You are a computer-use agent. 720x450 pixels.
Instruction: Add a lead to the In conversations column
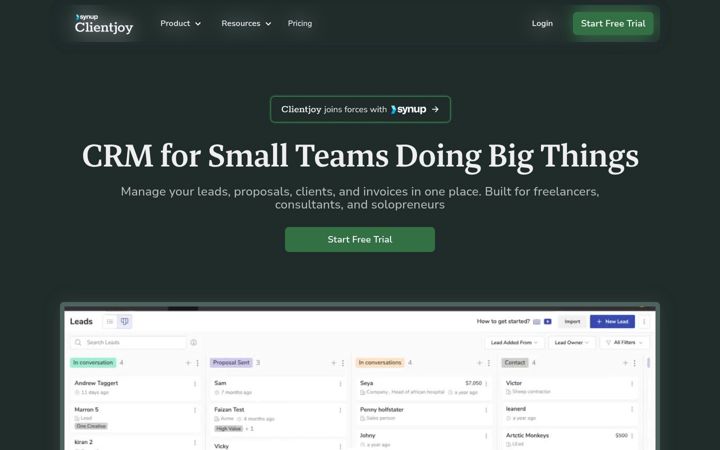pos(479,363)
